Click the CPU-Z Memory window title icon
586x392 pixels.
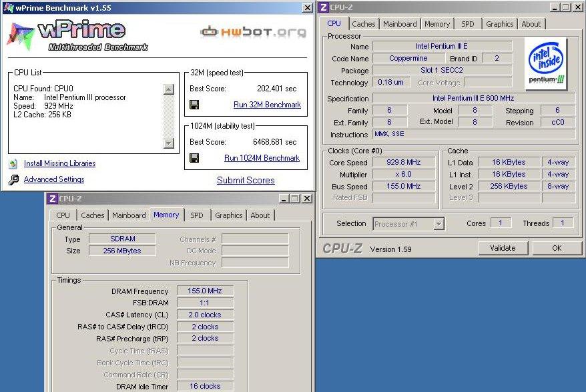(52, 199)
